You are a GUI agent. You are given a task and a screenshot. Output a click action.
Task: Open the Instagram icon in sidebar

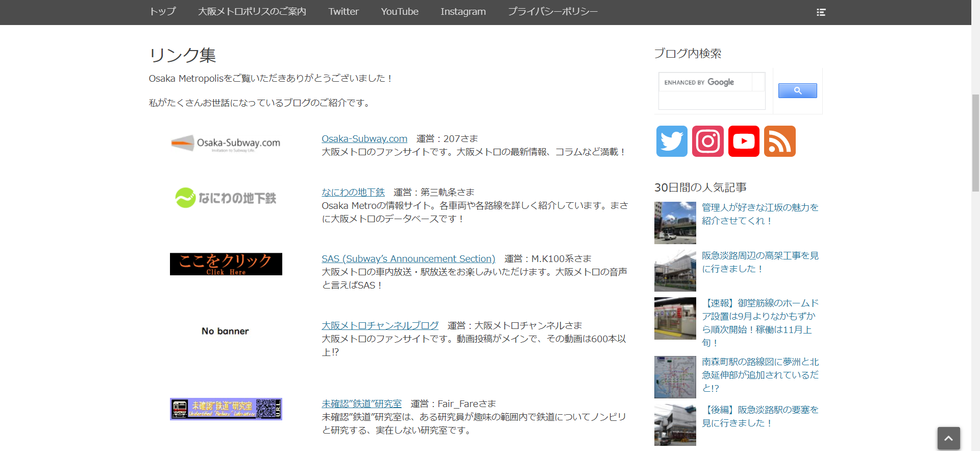coord(707,141)
